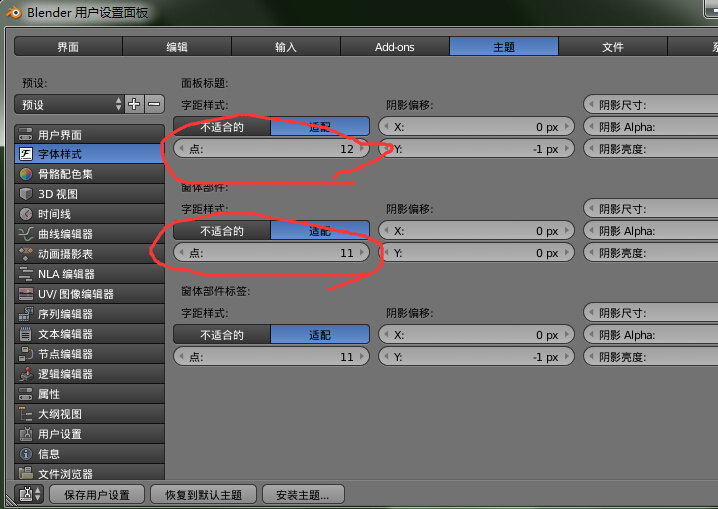This screenshot has width=718, height=509.
Task: Click 面板标题 阴影 Alpha field
Action: (651, 127)
